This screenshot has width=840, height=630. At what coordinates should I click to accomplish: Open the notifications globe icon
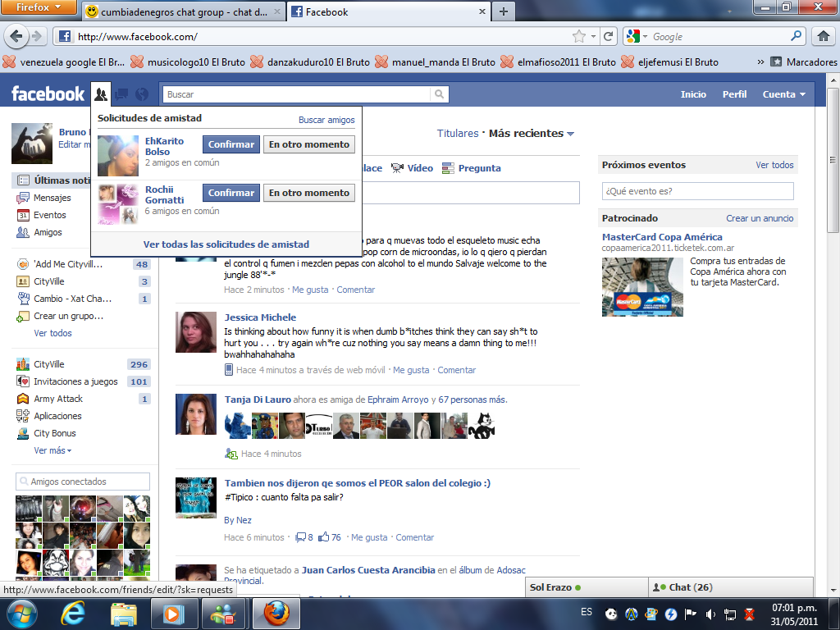[142, 94]
